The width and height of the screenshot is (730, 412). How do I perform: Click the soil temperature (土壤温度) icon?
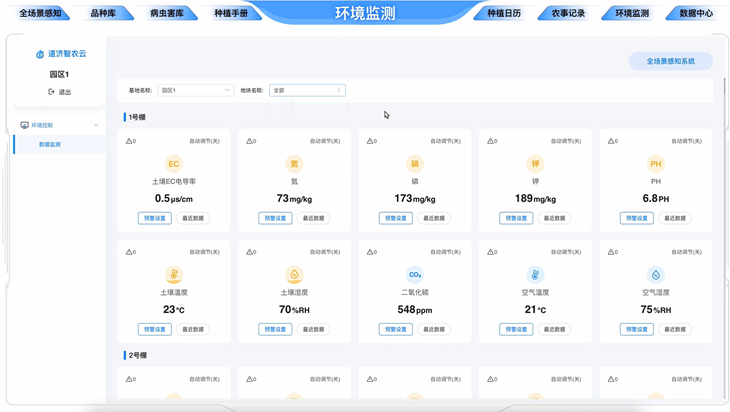(174, 275)
